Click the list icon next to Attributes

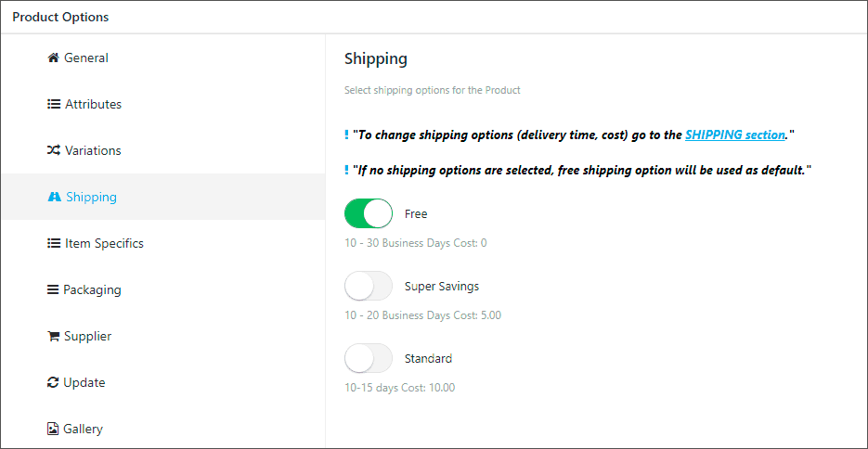point(54,104)
